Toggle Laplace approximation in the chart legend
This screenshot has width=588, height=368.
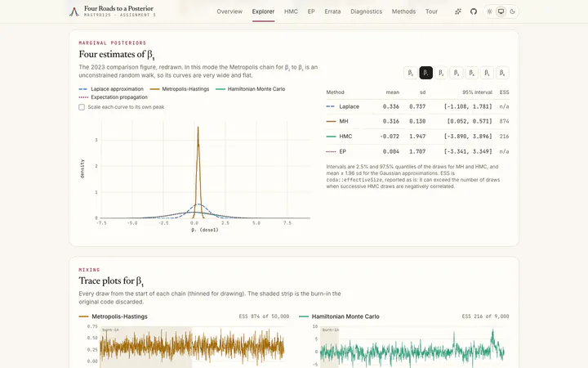click(x=111, y=89)
